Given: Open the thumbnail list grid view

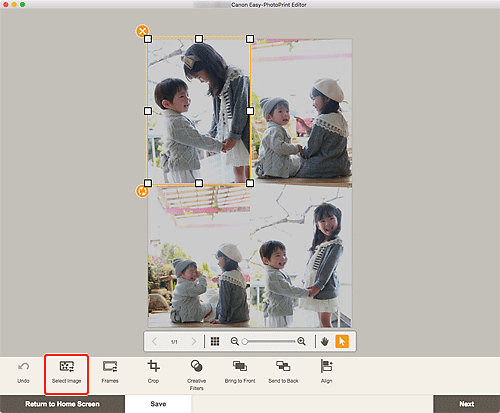Looking at the screenshot, I should coord(215,341).
